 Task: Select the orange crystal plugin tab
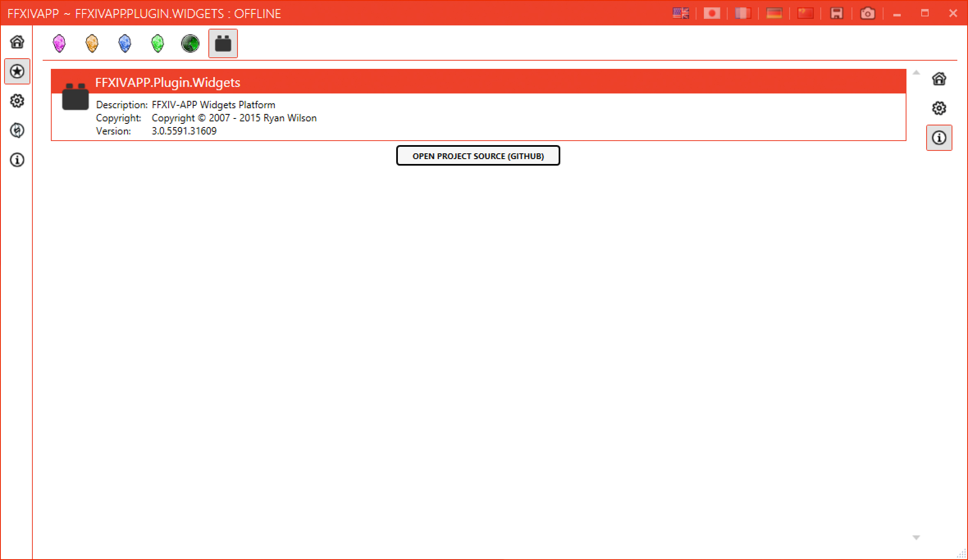point(92,43)
